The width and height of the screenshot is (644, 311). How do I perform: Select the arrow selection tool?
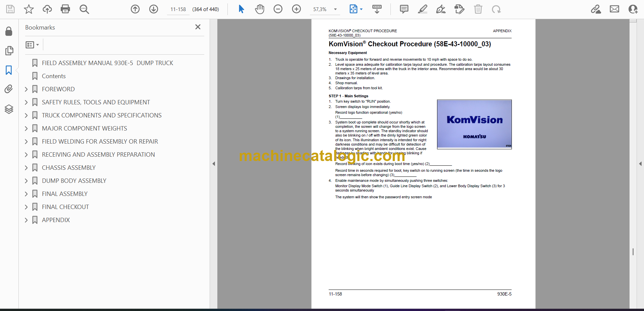coord(241,9)
